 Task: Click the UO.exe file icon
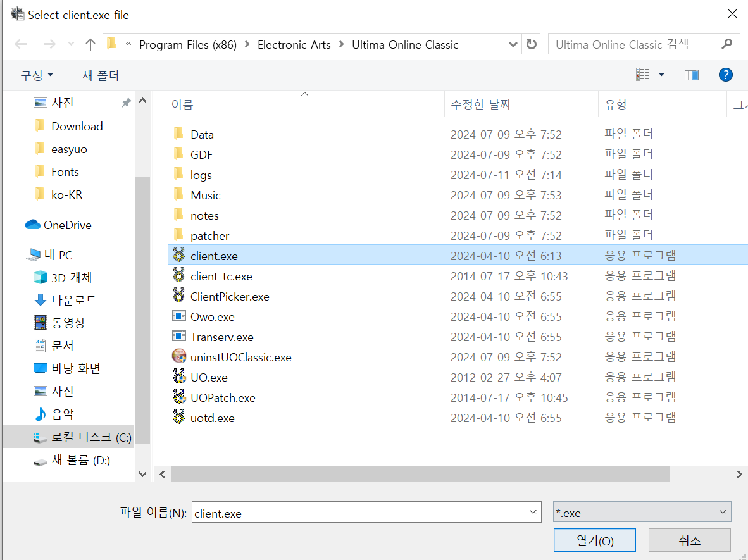point(179,377)
